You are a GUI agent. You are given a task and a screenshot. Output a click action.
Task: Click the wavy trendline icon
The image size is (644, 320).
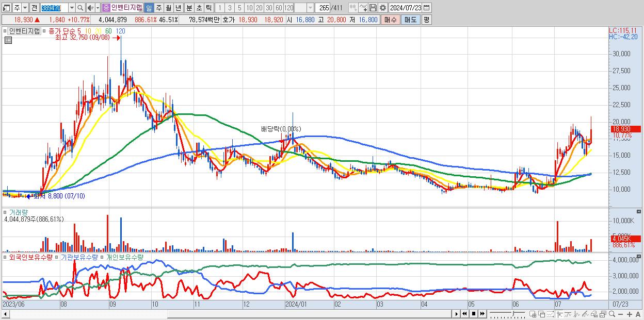(568, 314)
